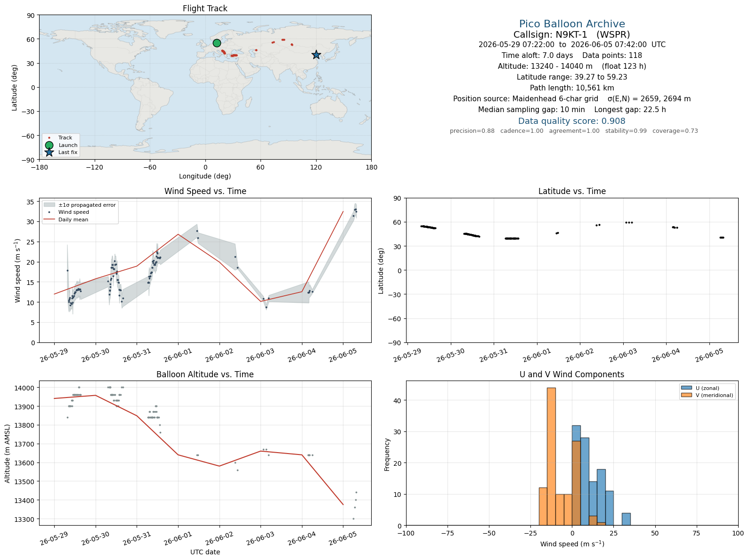Click the isolated blue bar above 30 m/s
The image size is (749, 560).
(626, 519)
